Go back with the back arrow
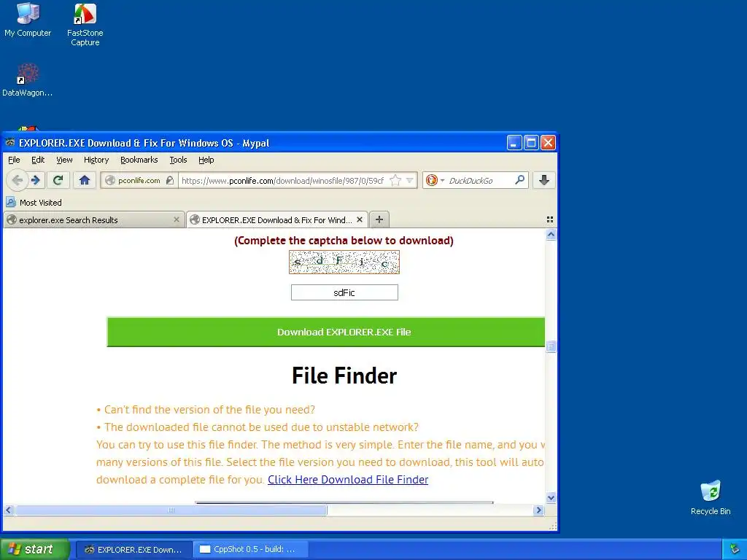Viewport: 747px width, 560px height. (18, 181)
